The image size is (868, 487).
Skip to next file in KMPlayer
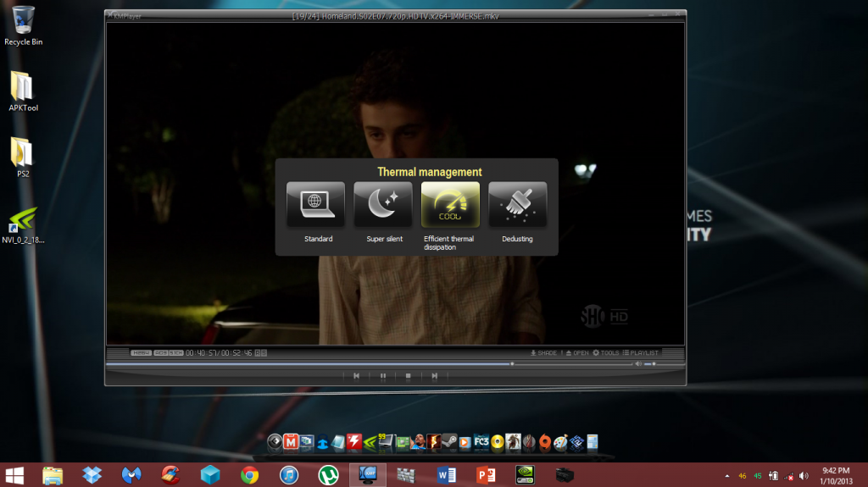point(435,376)
